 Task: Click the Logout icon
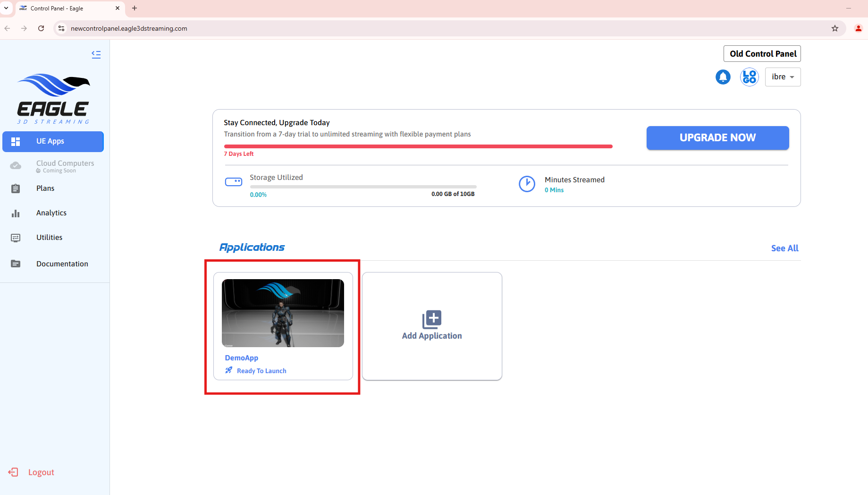pos(13,472)
